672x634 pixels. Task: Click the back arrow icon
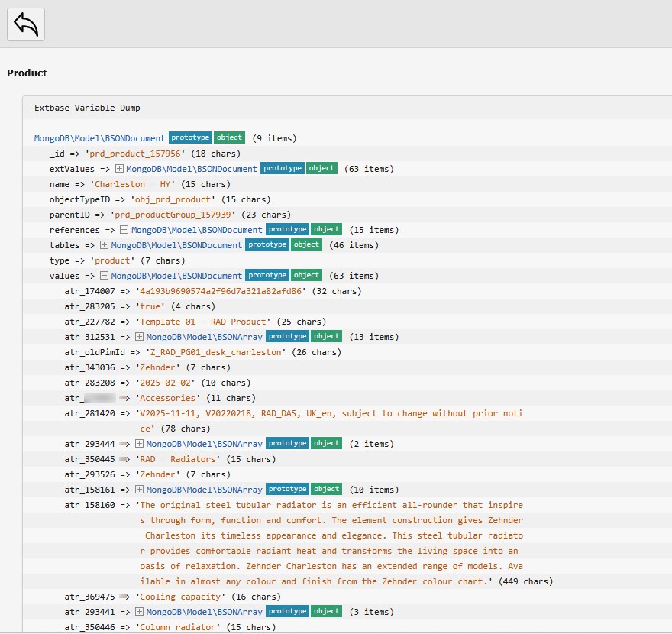pyautogui.click(x=26, y=24)
